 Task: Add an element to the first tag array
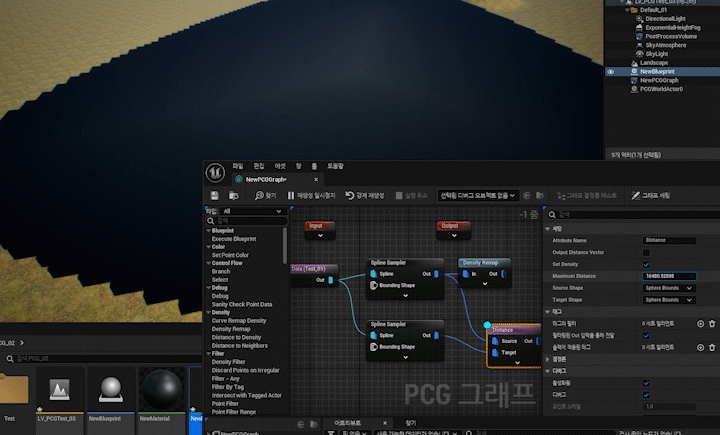(700, 324)
